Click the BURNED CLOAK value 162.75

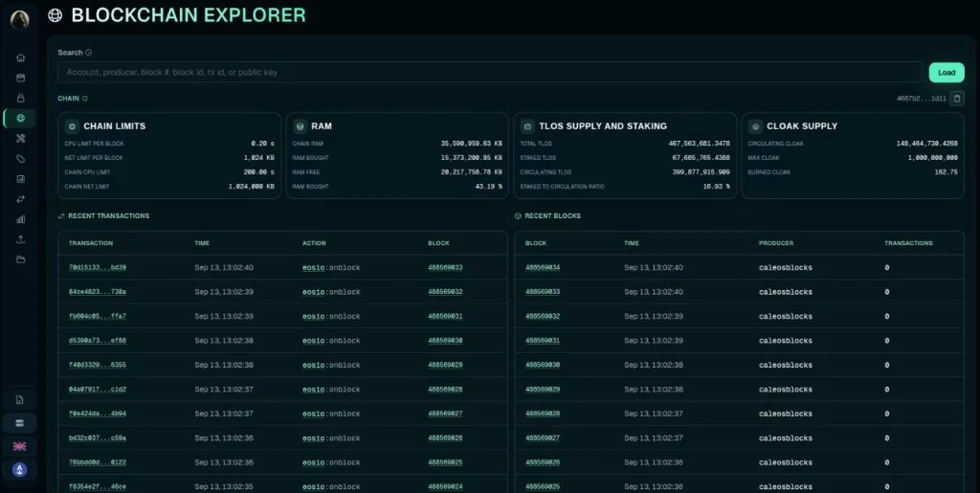[947, 172]
